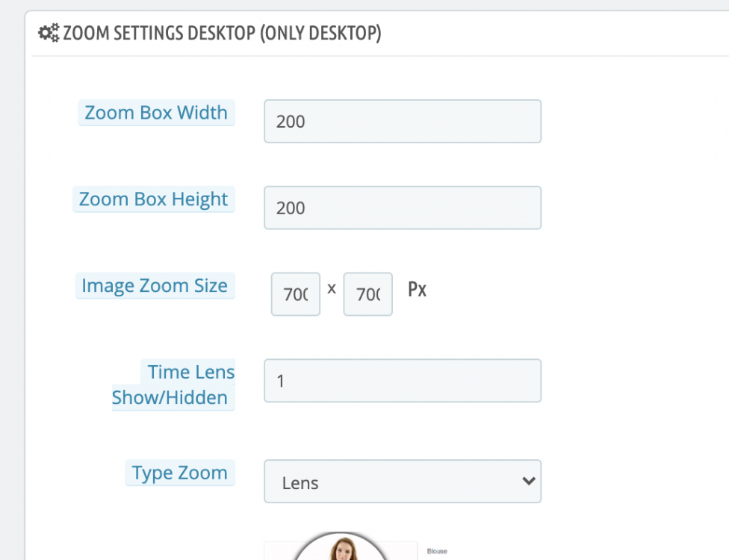Screen dimensions: 729x560
Task: Click the Time Lens Show/Hidden label
Action: point(173,385)
